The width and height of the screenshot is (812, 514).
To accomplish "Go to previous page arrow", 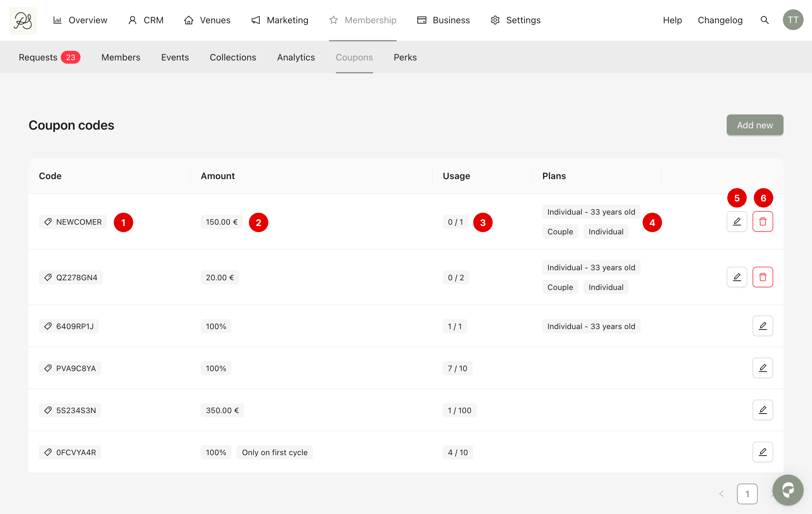I will tap(721, 494).
